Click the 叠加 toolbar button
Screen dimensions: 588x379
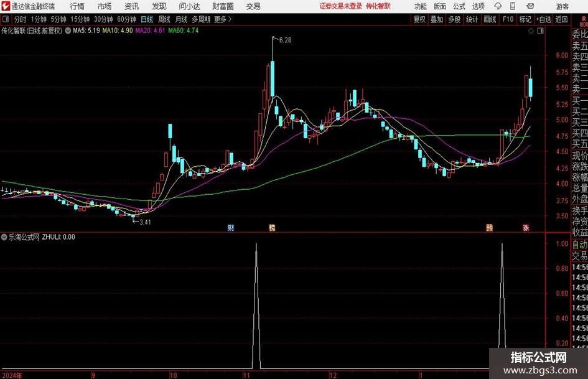click(x=437, y=19)
